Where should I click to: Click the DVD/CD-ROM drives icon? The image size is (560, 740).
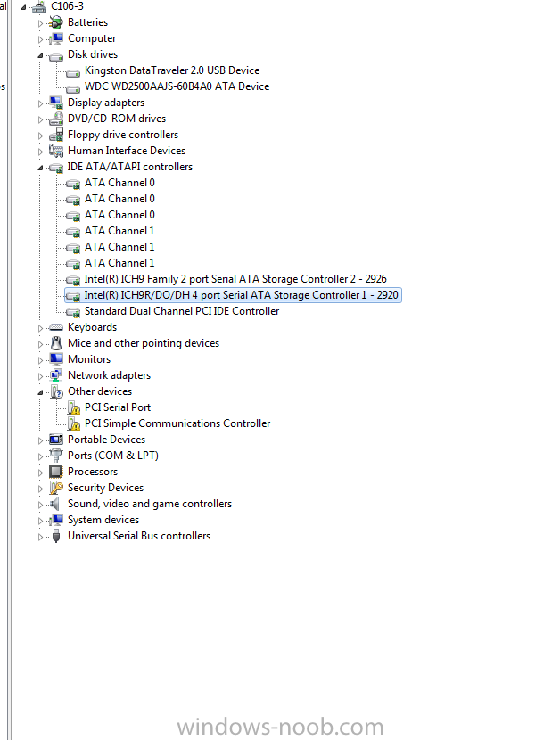tap(55, 119)
